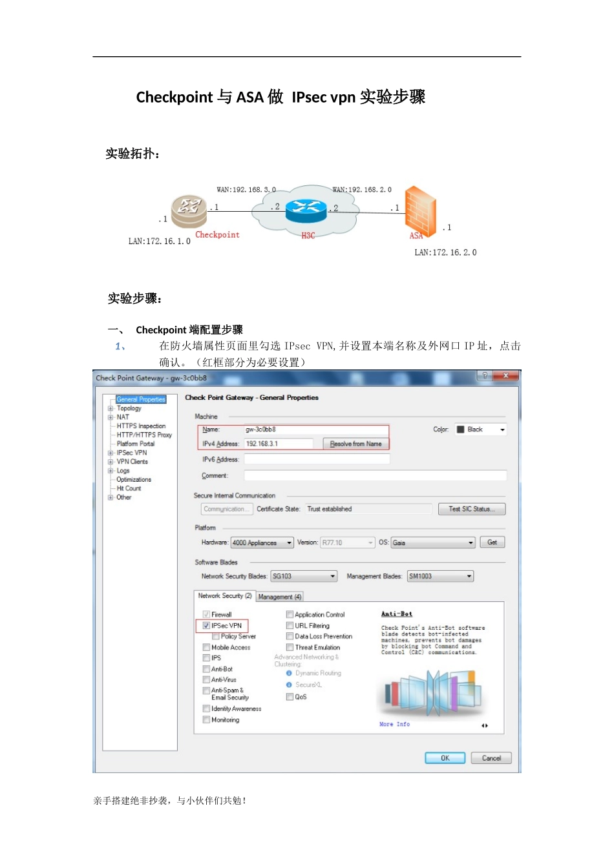Click the Communication button
Viewport: 614px width, 868px height.
(226, 509)
